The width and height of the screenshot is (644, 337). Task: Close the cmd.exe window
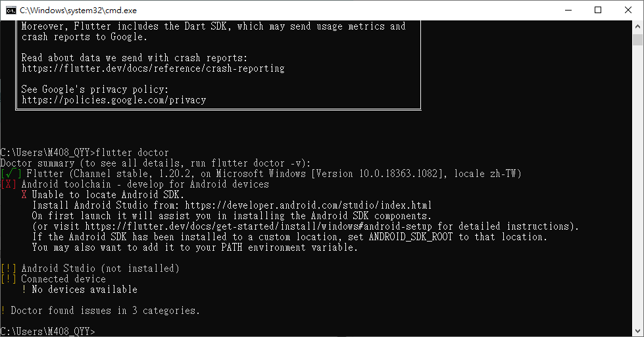pyautogui.click(x=628, y=11)
